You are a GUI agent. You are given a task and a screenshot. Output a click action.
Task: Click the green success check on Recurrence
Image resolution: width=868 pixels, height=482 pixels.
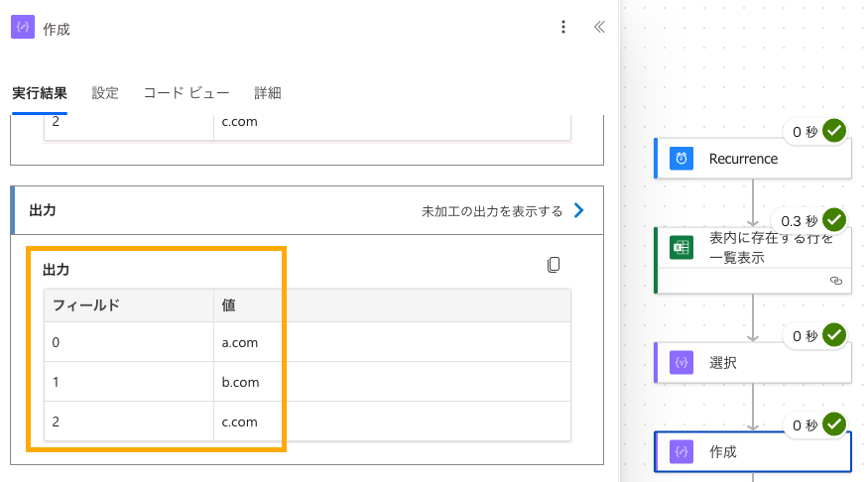coord(834,132)
